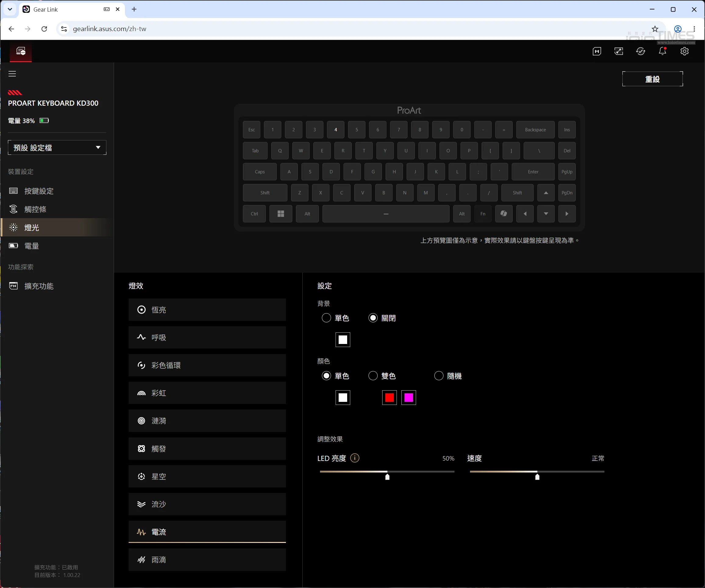Click the 速度 slider handle
The image size is (705, 588).
point(537,477)
